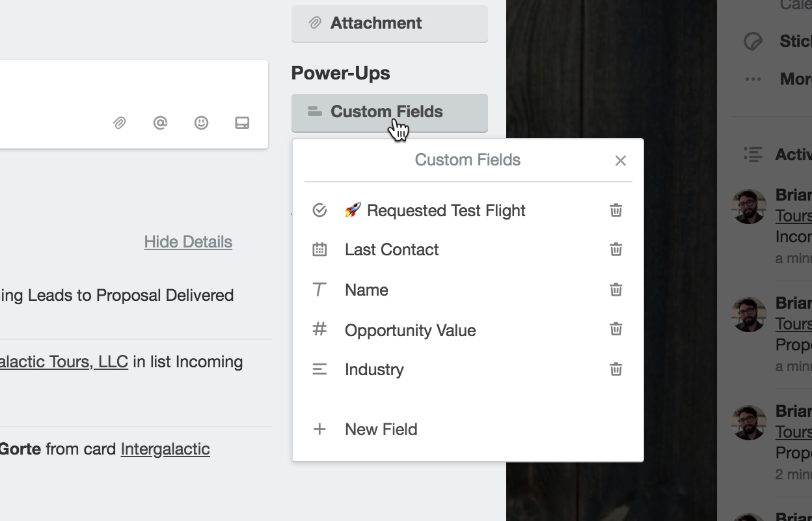Select the Name text field
Screen dimensions: 812x521
click(366, 290)
